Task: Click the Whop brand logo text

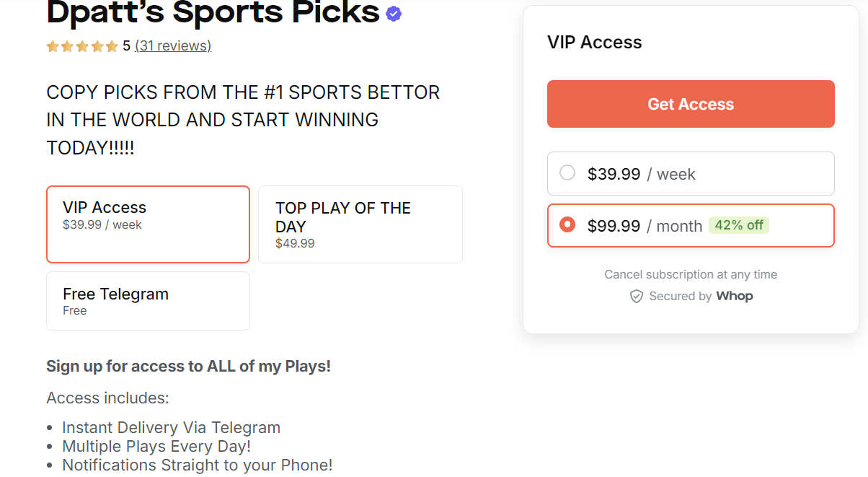Action: coord(735,297)
